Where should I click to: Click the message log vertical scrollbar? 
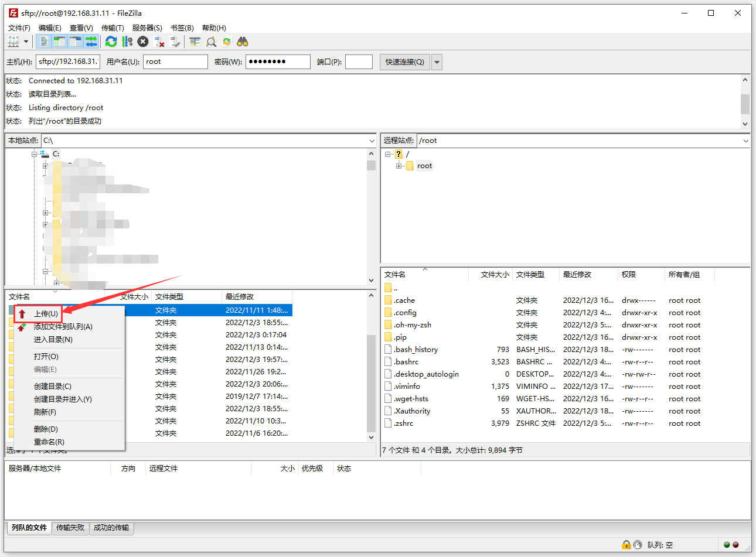745,103
